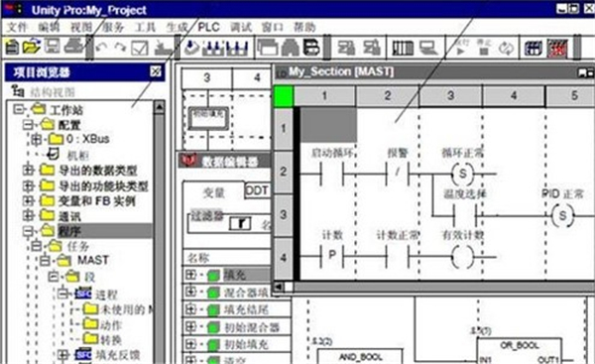595x364 pixels.
Task: Open the 编辑 menu
Action: coord(49,27)
